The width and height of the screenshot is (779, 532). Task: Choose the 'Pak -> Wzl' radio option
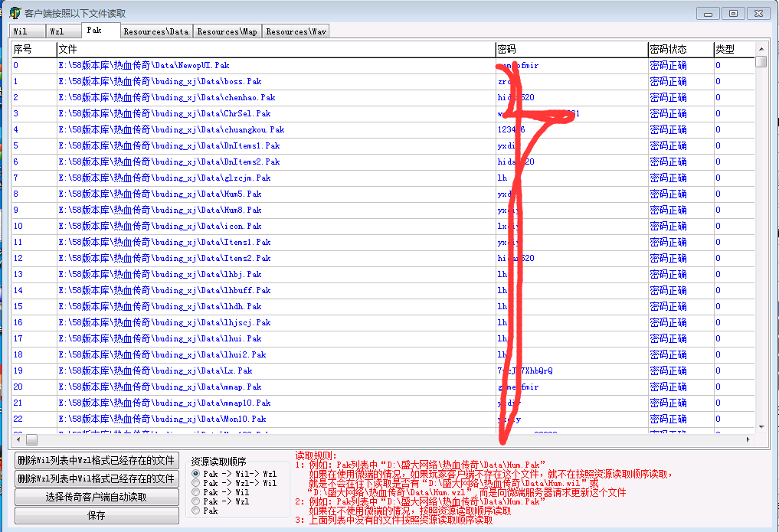point(196,501)
